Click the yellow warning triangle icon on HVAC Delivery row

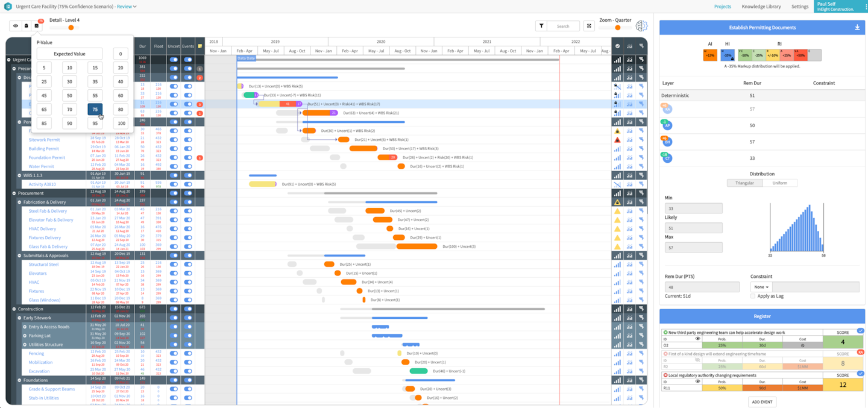click(617, 228)
